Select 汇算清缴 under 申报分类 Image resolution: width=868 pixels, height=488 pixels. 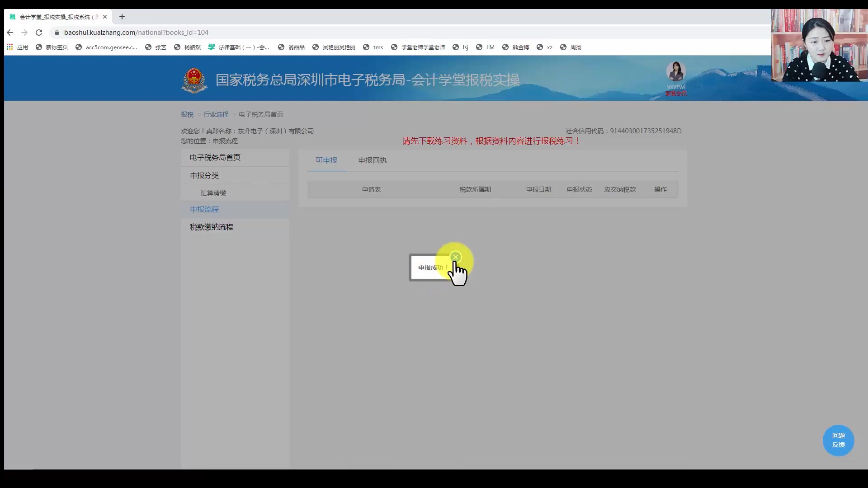click(x=213, y=192)
